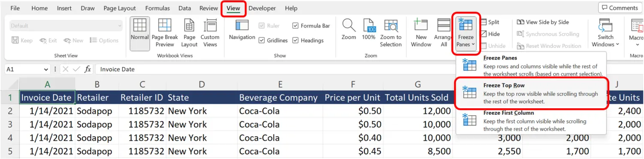Open a New Window
The width and height of the screenshot is (644, 159).
click(421, 32)
